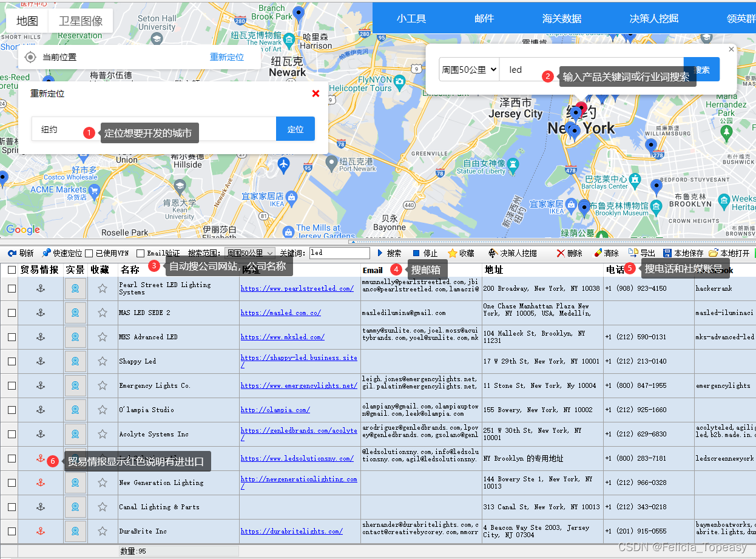Open street view for Acolyte Systems Inc

[75, 434]
